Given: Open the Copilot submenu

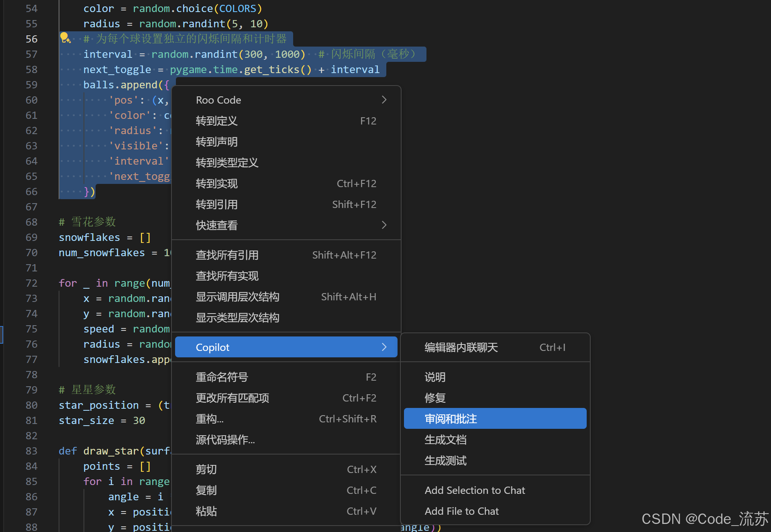Looking at the screenshot, I should click(x=286, y=347).
